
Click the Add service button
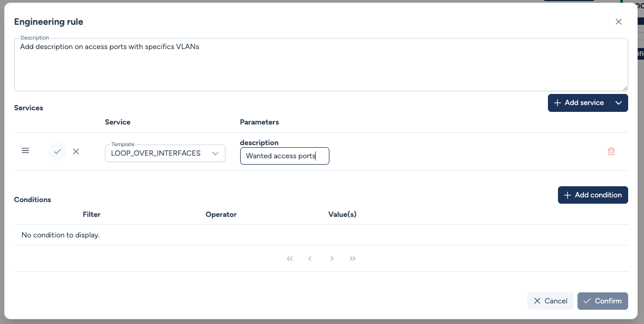pyautogui.click(x=579, y=103)
